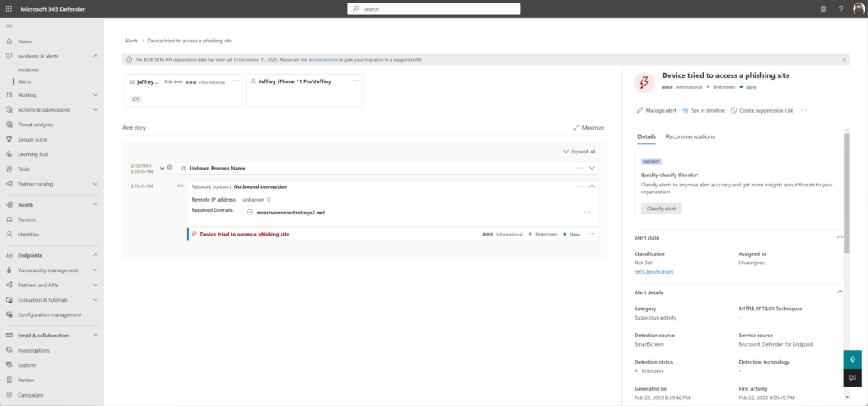Open more options for Unkown Process Name row

[580, 168]
